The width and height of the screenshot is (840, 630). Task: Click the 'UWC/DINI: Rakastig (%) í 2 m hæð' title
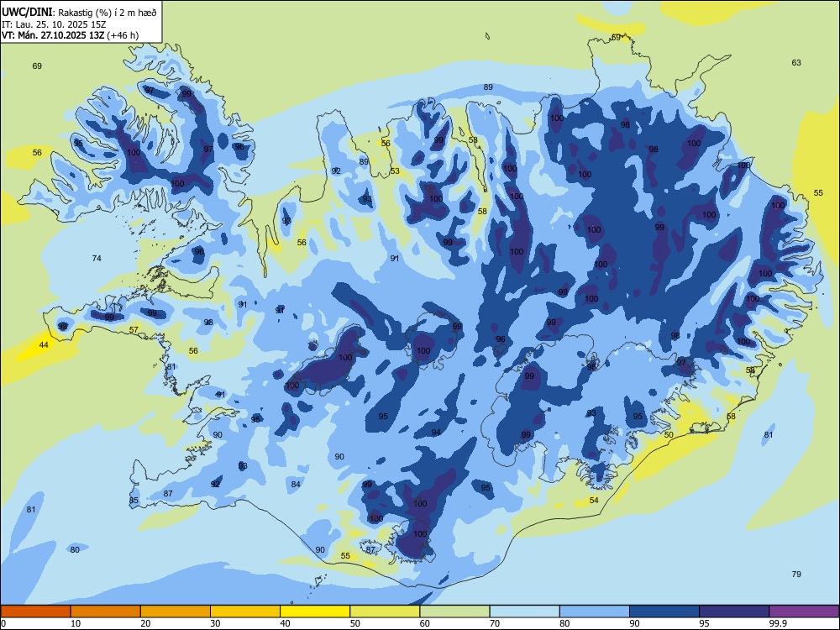pos(79,13)
